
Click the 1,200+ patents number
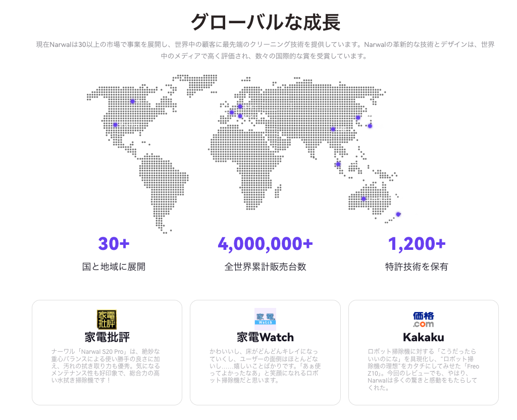(x=417, y=244)
